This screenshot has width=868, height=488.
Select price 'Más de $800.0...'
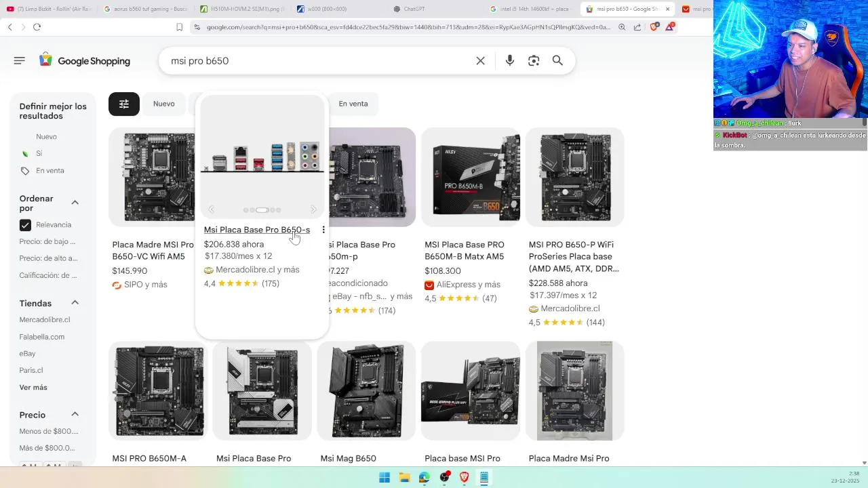(47, 448)
